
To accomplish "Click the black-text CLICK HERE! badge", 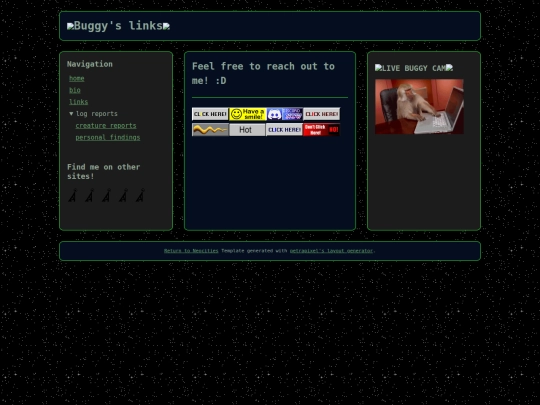I will [210, 114].
